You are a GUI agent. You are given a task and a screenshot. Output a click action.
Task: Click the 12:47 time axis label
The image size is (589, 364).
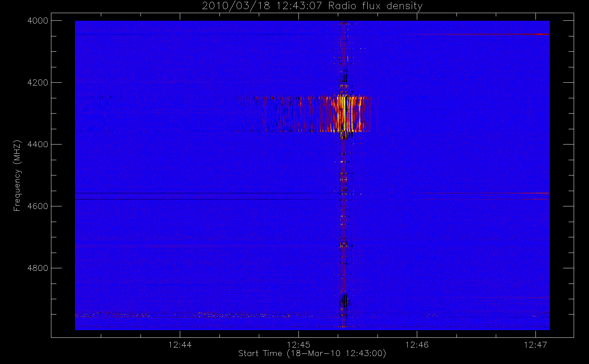[x=535, y=345]
